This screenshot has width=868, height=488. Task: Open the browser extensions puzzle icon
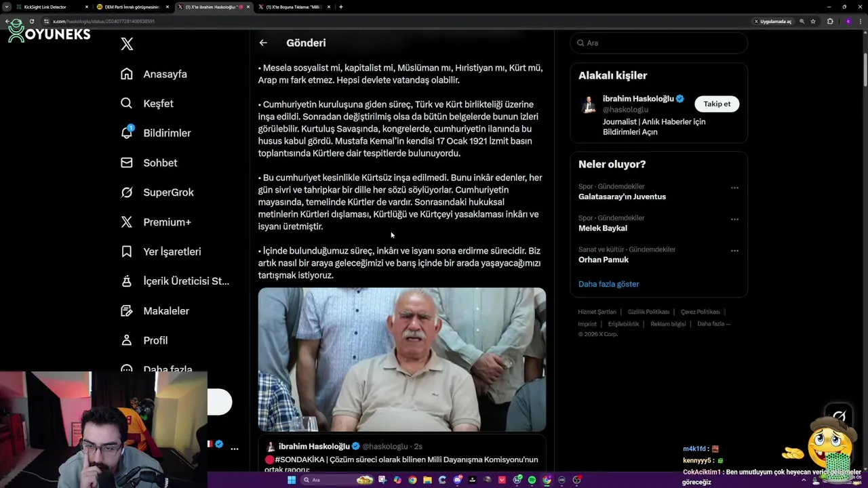pos(830,21)
